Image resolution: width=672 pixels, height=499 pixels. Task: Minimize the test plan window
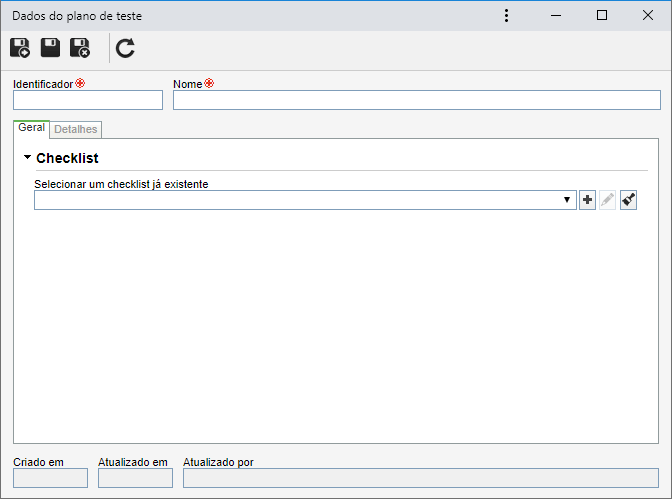click(x=556, y=16)
